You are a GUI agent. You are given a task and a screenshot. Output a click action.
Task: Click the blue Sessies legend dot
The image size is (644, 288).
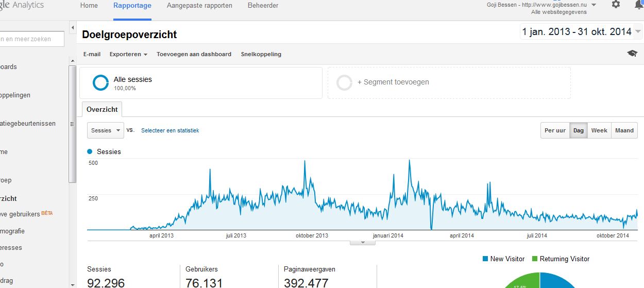[x=90, y=151]
